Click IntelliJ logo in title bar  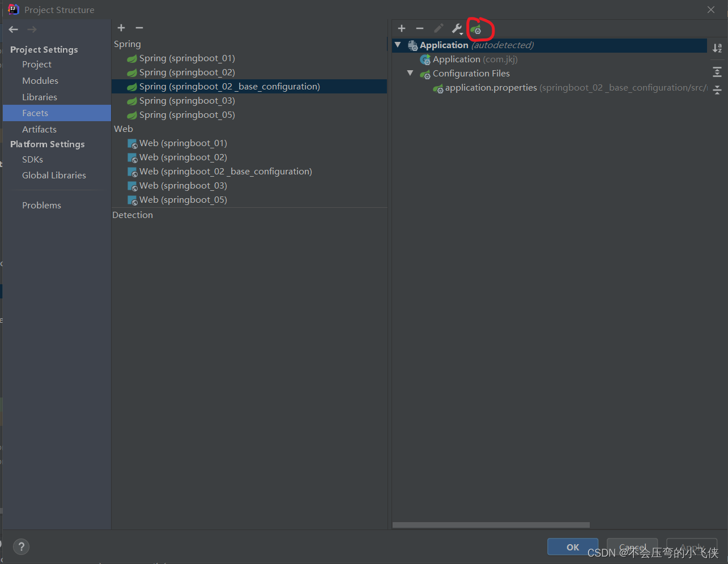coord(13,10)
